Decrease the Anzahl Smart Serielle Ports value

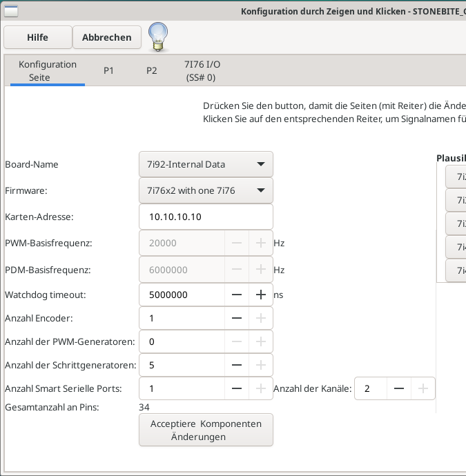pyautogui.click(x=237, y=388)
